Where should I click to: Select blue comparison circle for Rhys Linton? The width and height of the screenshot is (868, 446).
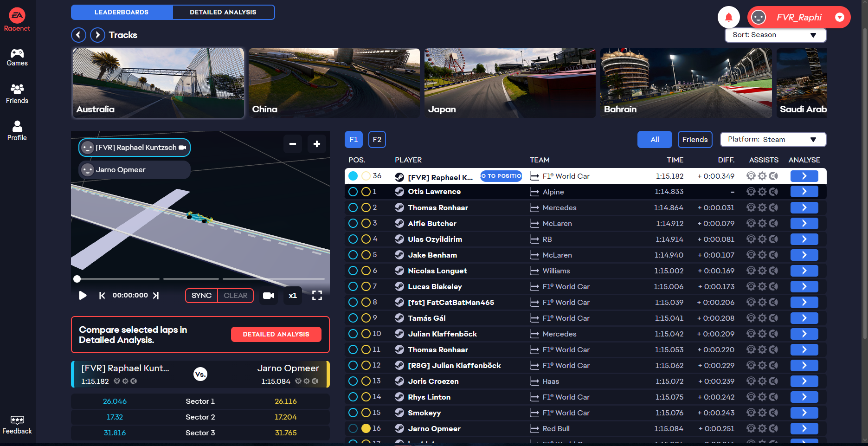[x=353, y=397]
